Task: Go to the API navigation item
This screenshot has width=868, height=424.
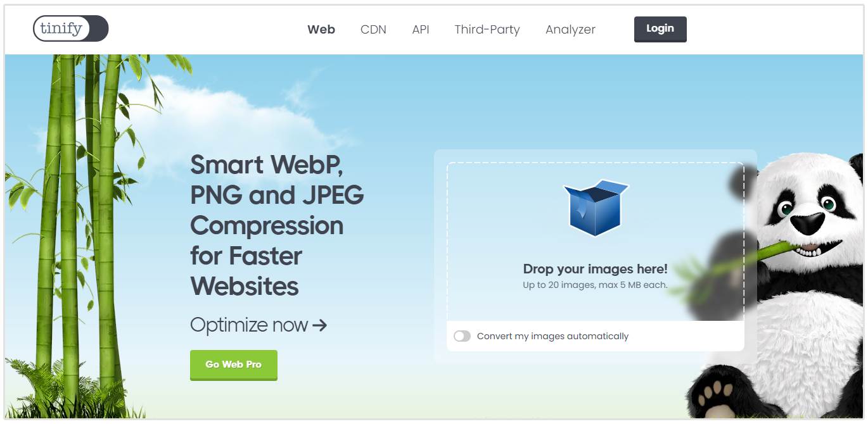Action: 421,29
